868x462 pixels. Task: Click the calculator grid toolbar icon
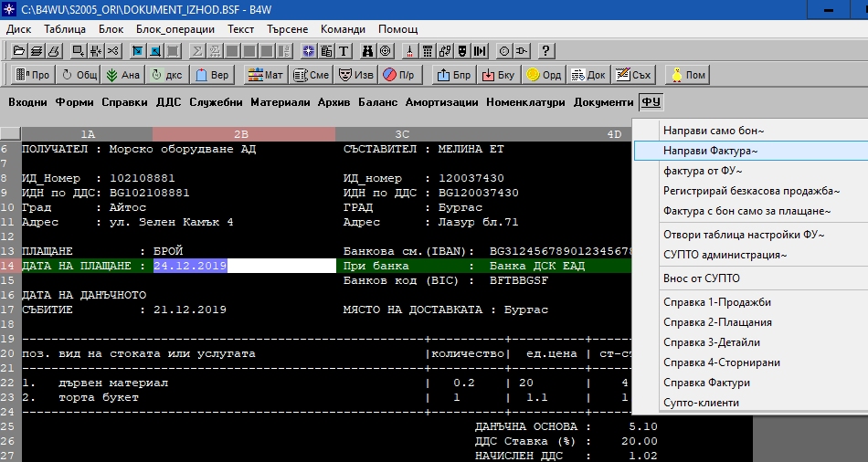428,51
